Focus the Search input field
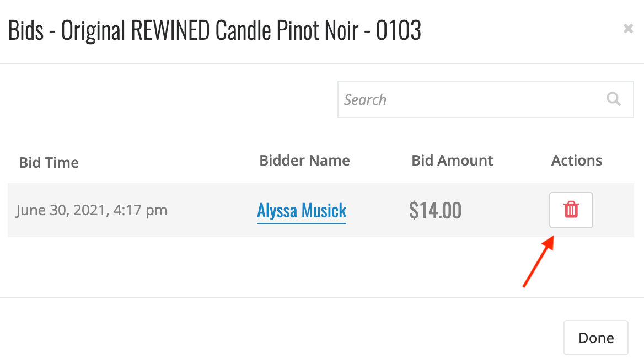Image resolution: width=644 pixels, height=363 pixels. click(x=485, y=99)
